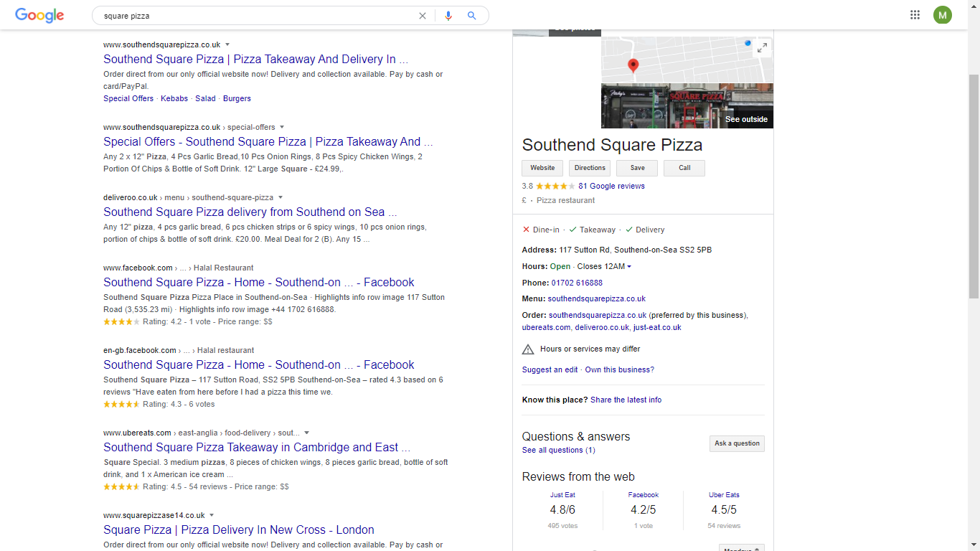This screenshot has height=551, width=980.
Task: Order via deliveroo.co.uk link
Action: point(602,327)
